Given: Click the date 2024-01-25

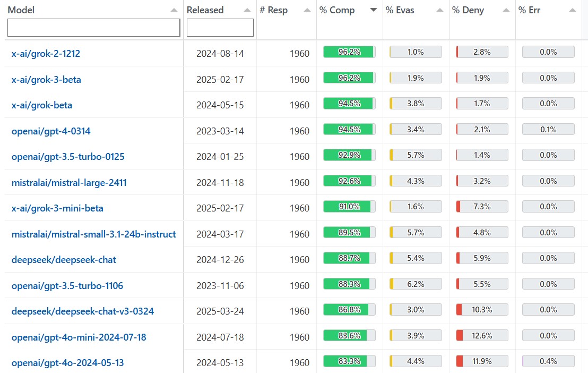Looking at the screenshot, I should click(x=220, y=157).
